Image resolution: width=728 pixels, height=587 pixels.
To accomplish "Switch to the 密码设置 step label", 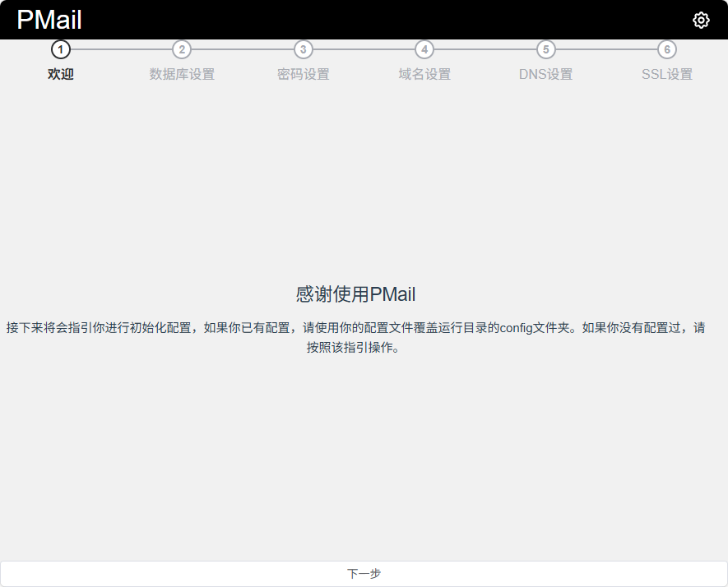I will click(304, 74).
